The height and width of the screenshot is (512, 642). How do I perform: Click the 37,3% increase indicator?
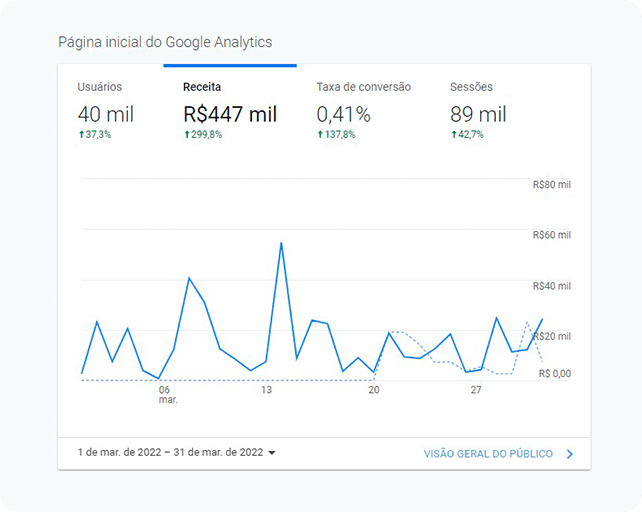(x=95, y=134)
